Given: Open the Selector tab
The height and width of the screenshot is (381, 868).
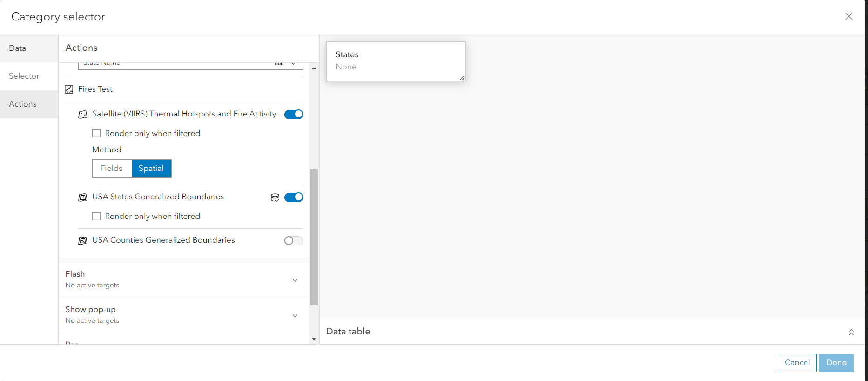Looking at the screenshot, I should pyautogui.click(x=24, y=76).
